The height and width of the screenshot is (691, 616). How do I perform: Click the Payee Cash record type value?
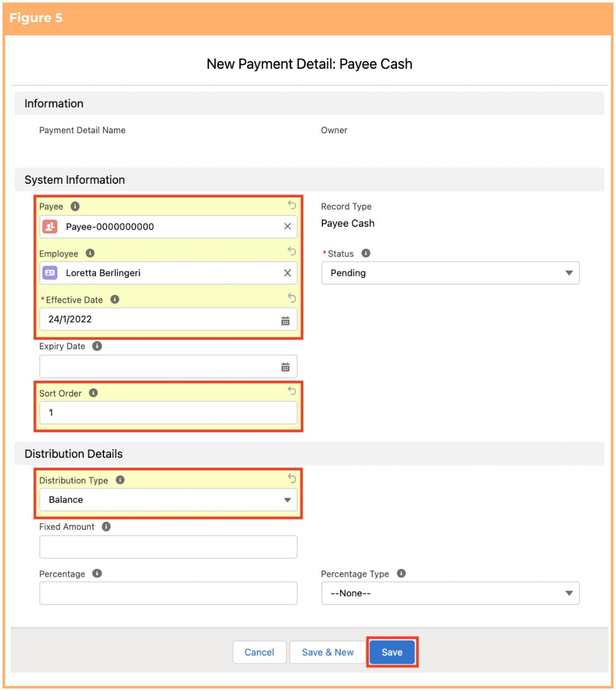[348, 224]
